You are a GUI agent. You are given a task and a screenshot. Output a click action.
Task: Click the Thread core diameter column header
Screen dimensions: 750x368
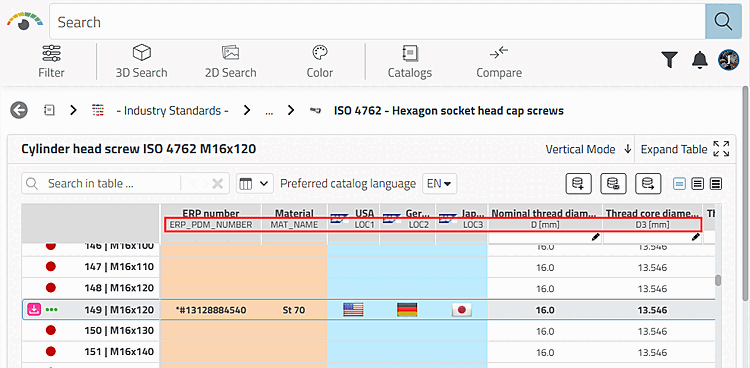point(652,218)
